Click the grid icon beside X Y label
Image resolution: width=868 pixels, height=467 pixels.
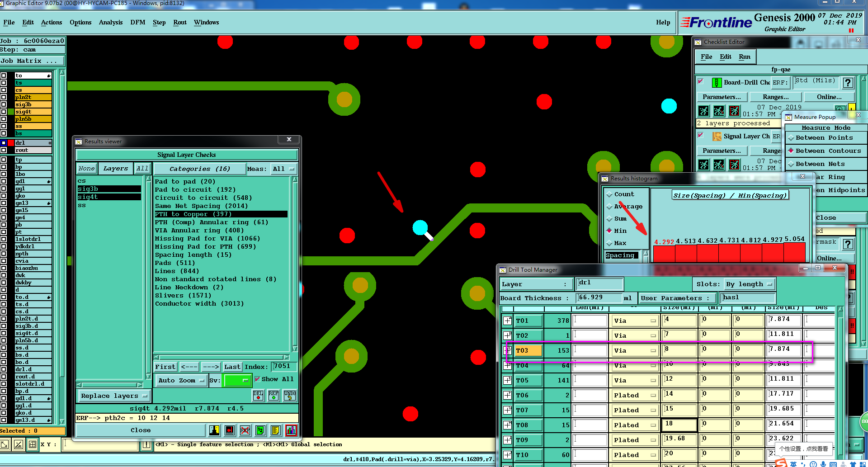tap(33, 445)
